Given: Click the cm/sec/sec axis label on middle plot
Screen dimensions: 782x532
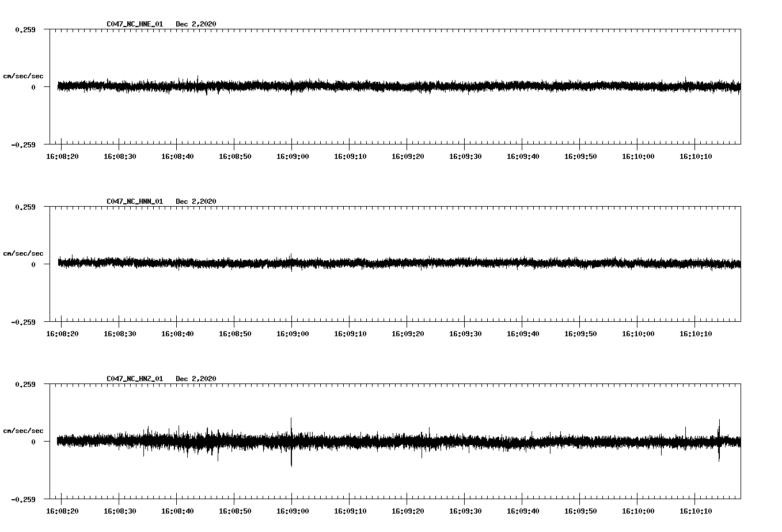Looking at the screenshot, I should pyautogui.click(x=24, y=253).
